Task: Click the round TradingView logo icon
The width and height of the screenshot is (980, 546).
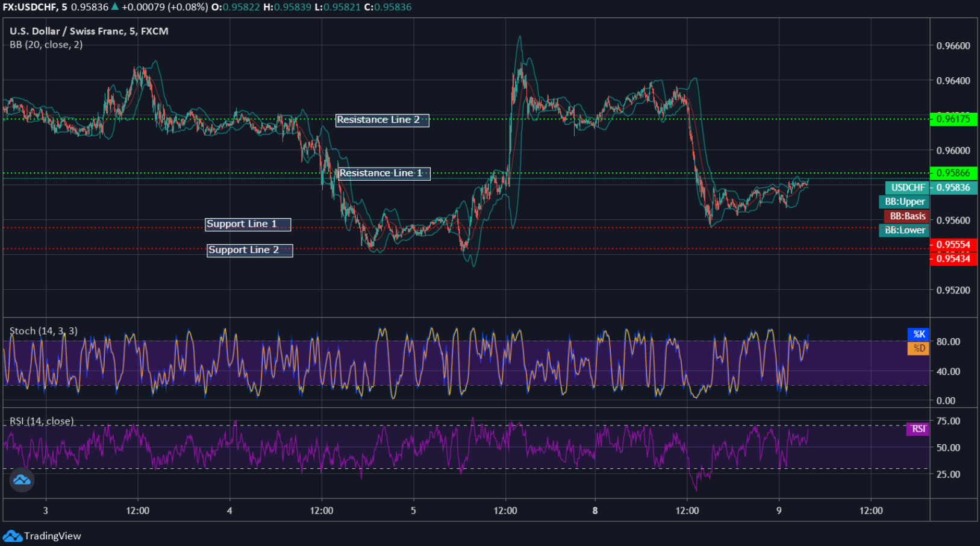Action: click(22, 480)
